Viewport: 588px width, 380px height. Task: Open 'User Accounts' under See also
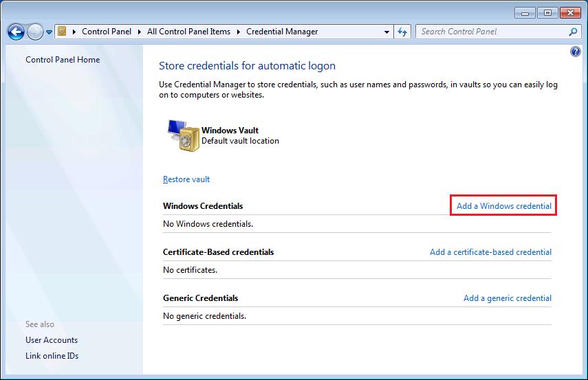[x=52, y=340]
